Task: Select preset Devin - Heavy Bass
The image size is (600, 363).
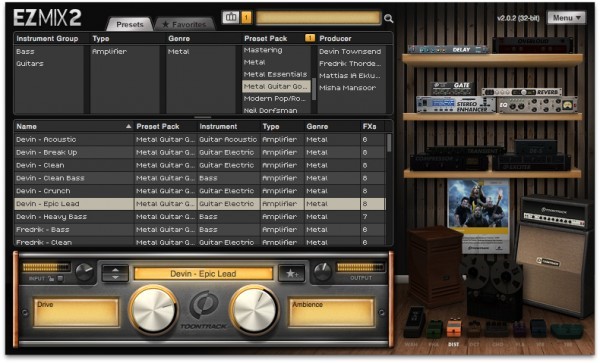Action: 199,216
